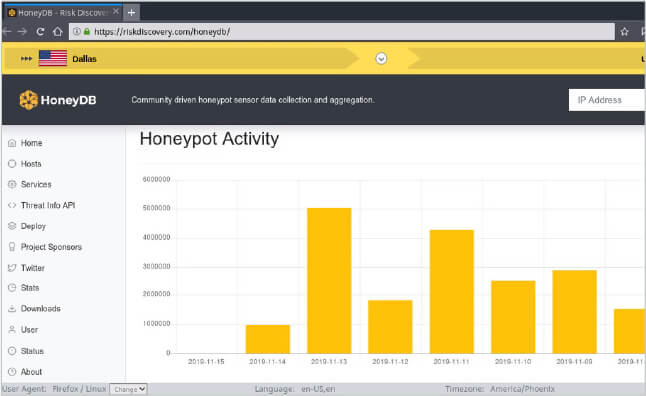This screenshot has height=396, width=646.
Task: Click the en-US,en language value
Action: [318, 389]
